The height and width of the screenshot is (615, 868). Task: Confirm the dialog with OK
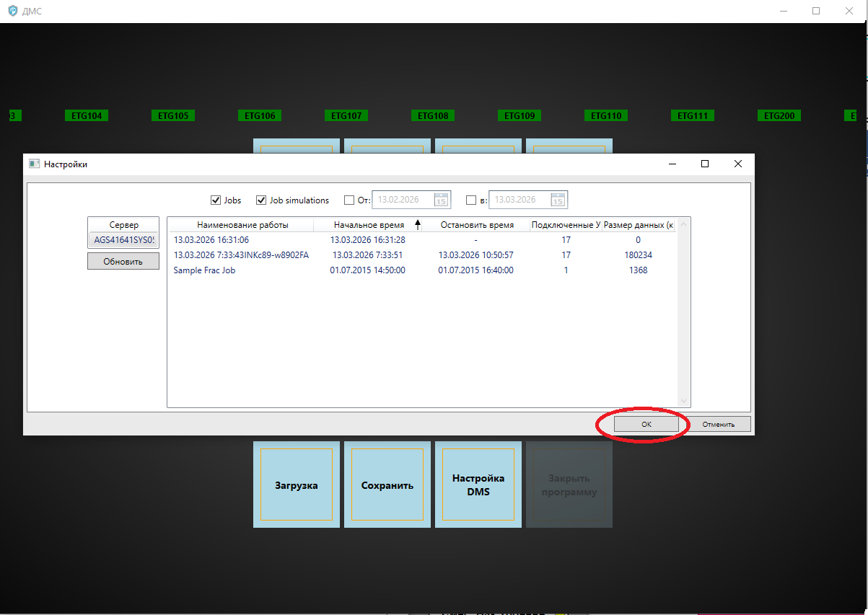[646, 425]
